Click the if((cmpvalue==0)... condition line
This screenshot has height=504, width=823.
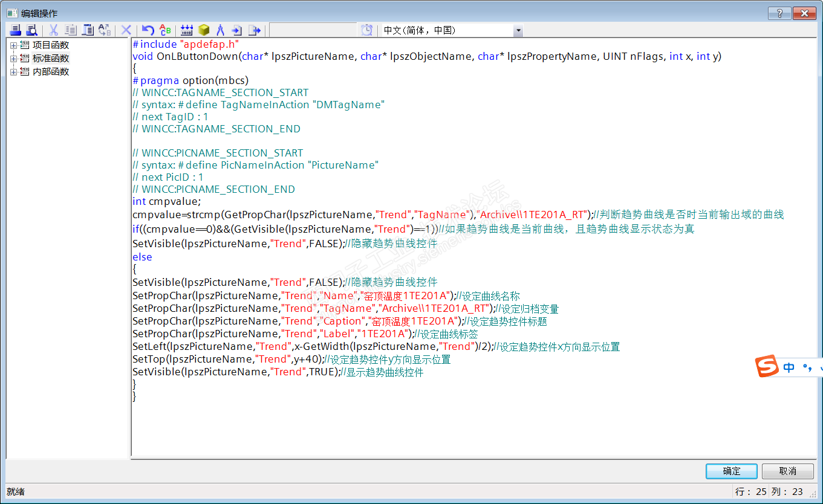[414, 229]
